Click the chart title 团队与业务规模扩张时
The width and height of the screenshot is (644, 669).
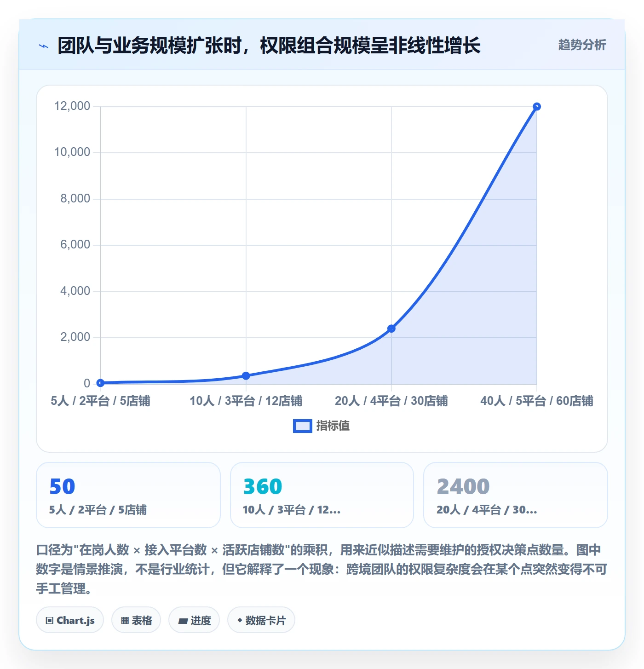coord(269,46)
